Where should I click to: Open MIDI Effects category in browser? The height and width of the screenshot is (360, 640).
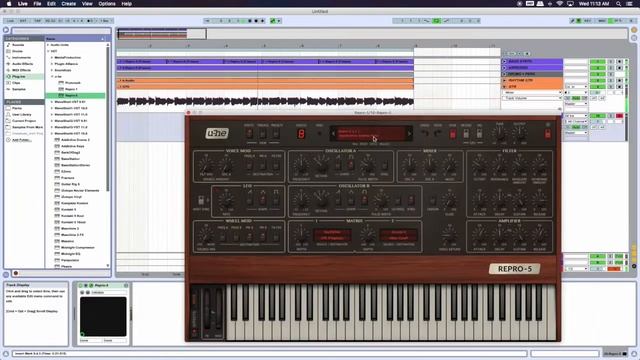pyautogui.click(x=21, y=70)
